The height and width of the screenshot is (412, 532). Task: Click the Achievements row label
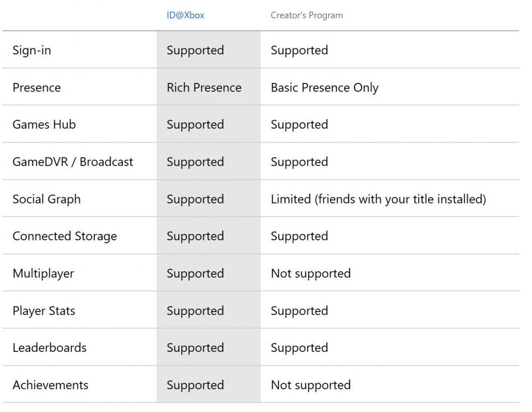(x=50, y=385)
